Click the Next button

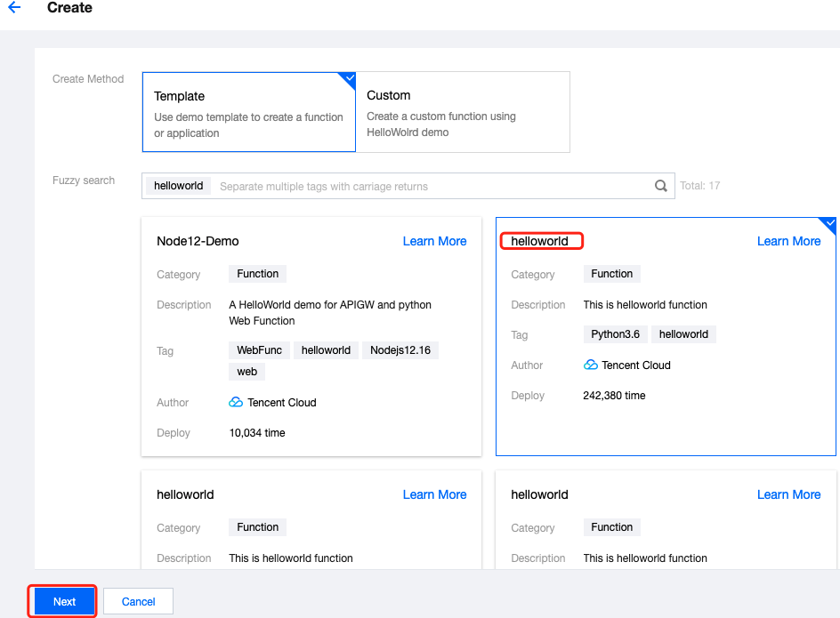pos(64,601)
